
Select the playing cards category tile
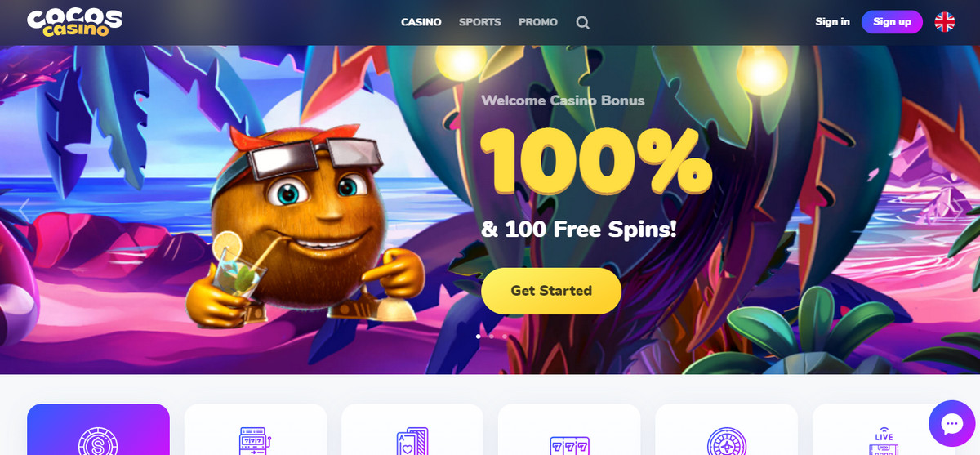tap(412, 430)
